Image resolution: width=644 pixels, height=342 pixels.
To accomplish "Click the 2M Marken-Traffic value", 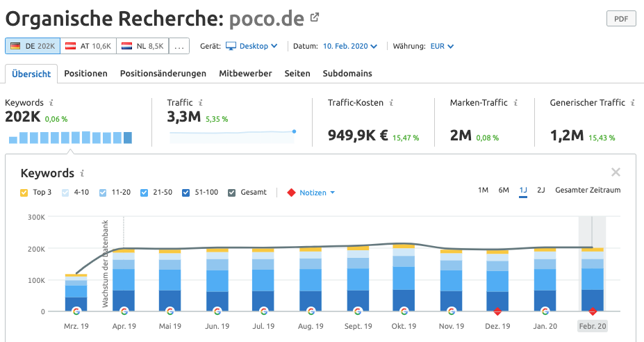I will [x=461, y=135].
